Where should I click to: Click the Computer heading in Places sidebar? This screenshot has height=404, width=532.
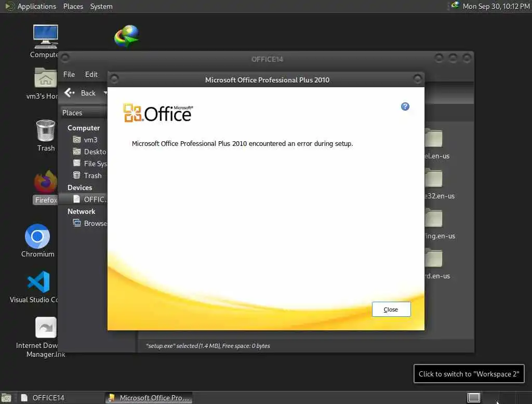84,128
